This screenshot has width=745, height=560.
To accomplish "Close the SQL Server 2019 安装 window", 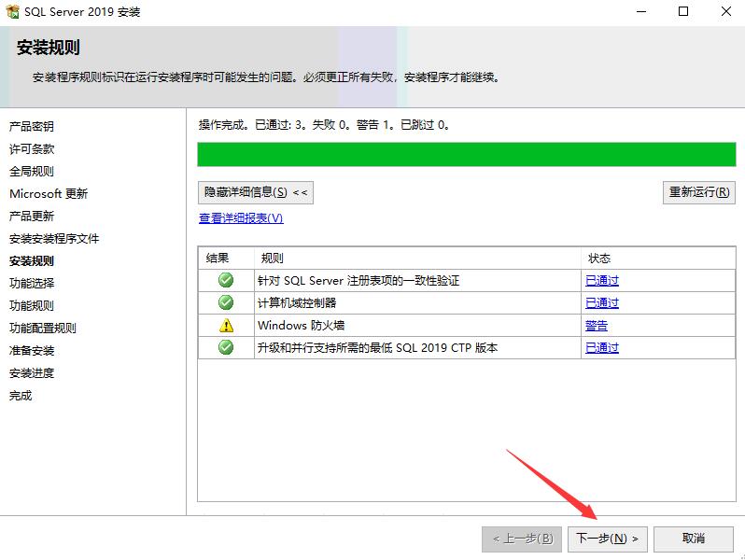I will 726,11.
